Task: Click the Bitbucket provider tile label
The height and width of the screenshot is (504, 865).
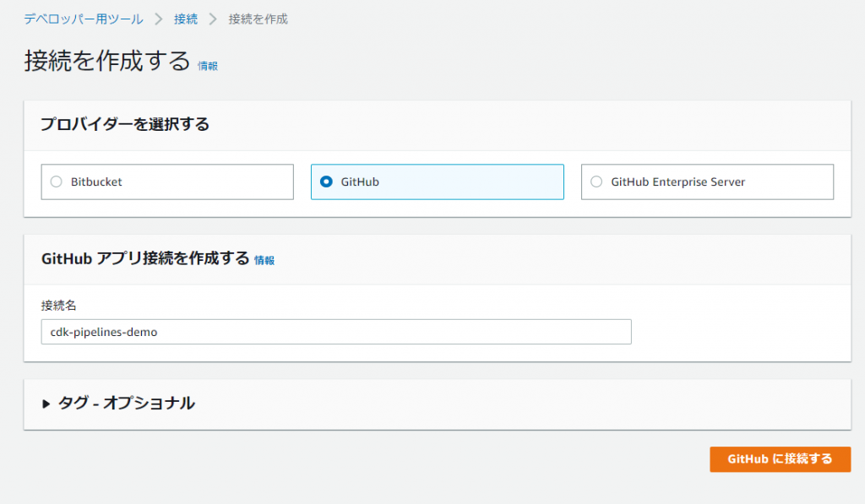Action: 96,182
